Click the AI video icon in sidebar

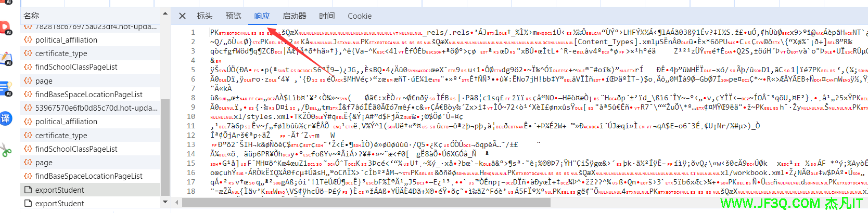coord(6,27)
